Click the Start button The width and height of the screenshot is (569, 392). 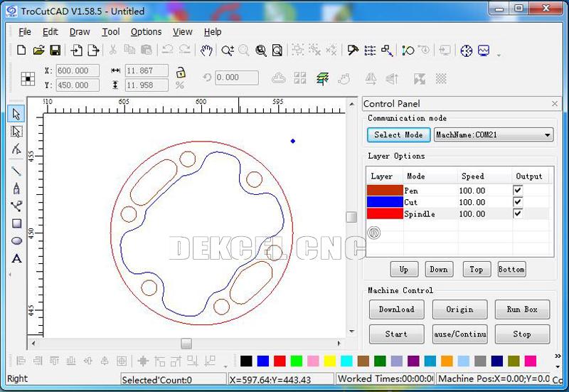pos(396,334)
